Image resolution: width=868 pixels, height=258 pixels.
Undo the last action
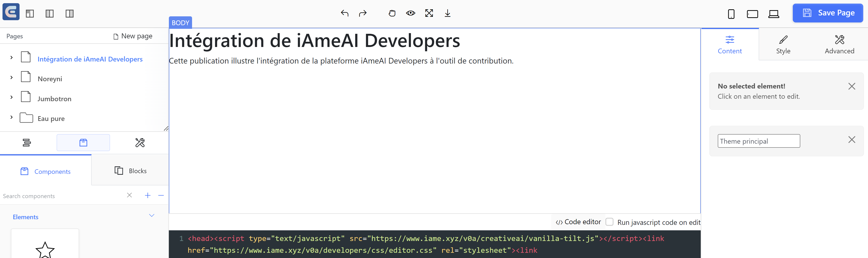pos(344,13)
